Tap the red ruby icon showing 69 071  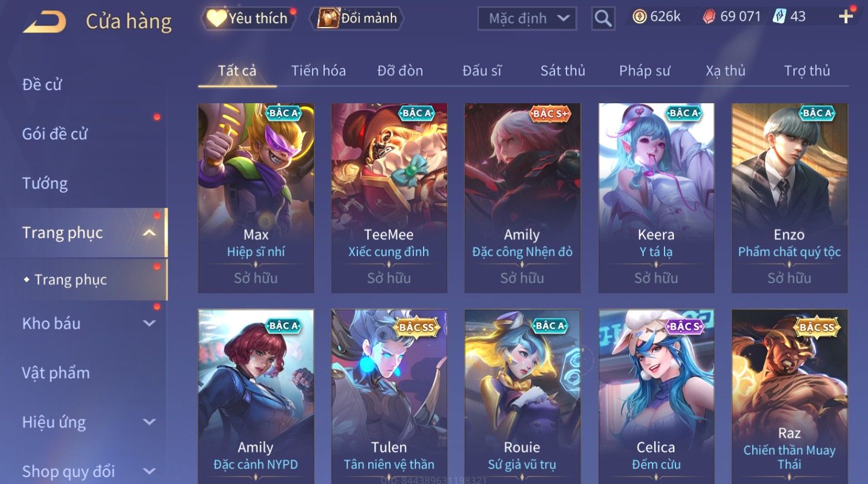point(709,17)
